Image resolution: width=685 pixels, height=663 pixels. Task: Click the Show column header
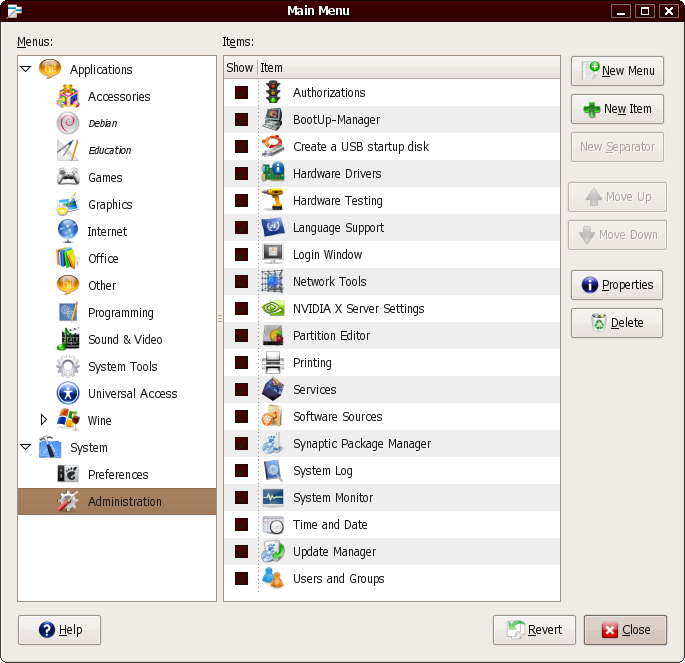[240, 68]
